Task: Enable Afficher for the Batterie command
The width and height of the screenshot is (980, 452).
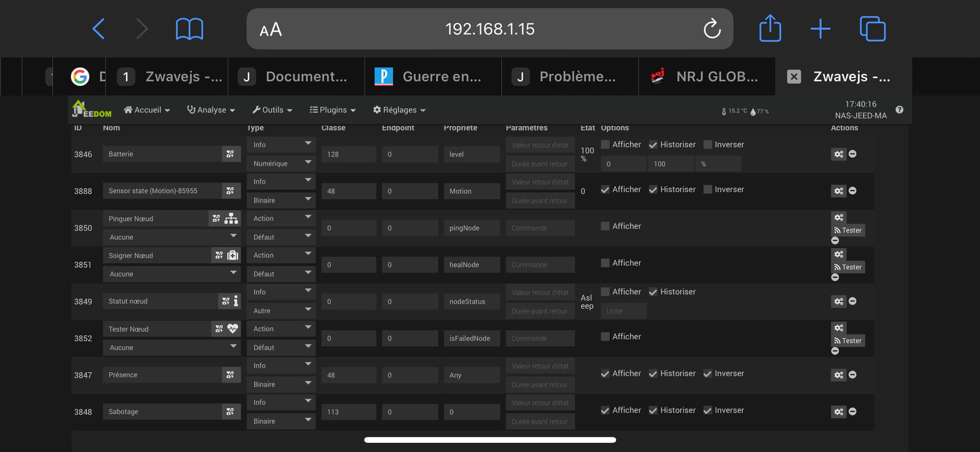Action: 605,145
